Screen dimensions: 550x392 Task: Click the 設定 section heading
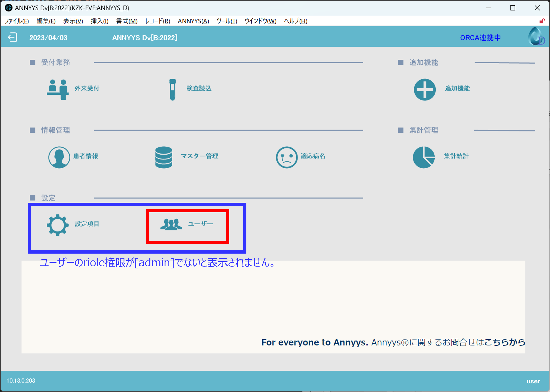[48, 198]
